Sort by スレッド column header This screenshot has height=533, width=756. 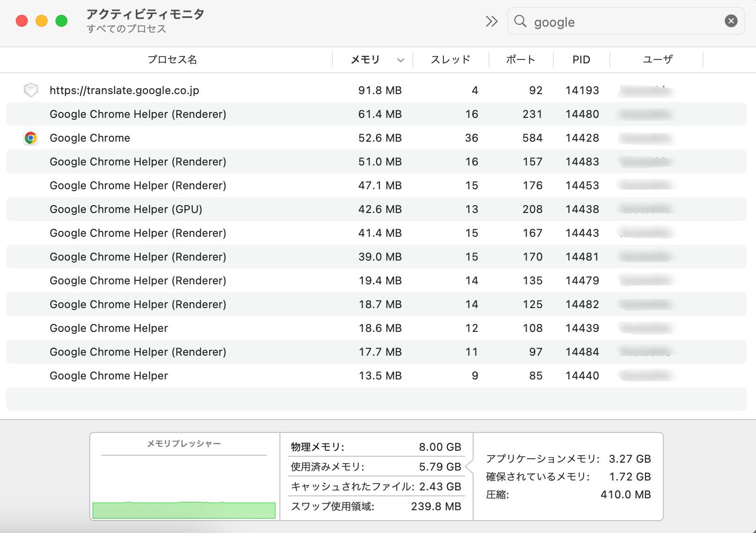(450, 59)
